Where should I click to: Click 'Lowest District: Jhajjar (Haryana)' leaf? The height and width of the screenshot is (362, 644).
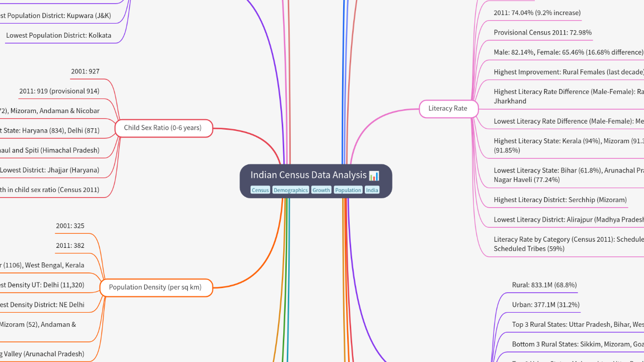50,170
